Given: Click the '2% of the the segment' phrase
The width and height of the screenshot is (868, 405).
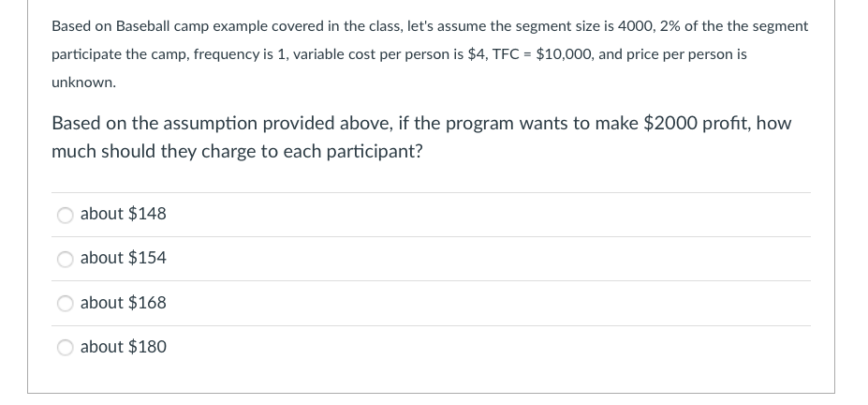Looking at the screenshot, I should (x=734, y=26).
